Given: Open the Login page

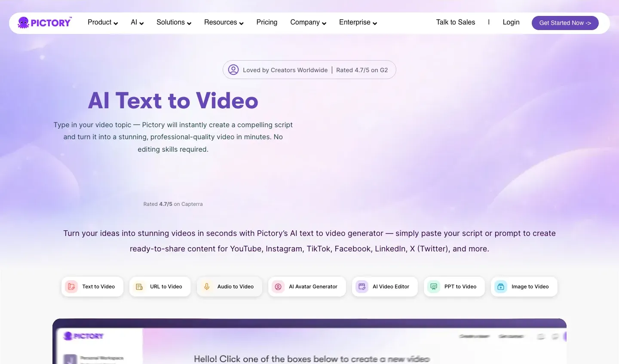Looking at the screenshot, I should 511,22.
